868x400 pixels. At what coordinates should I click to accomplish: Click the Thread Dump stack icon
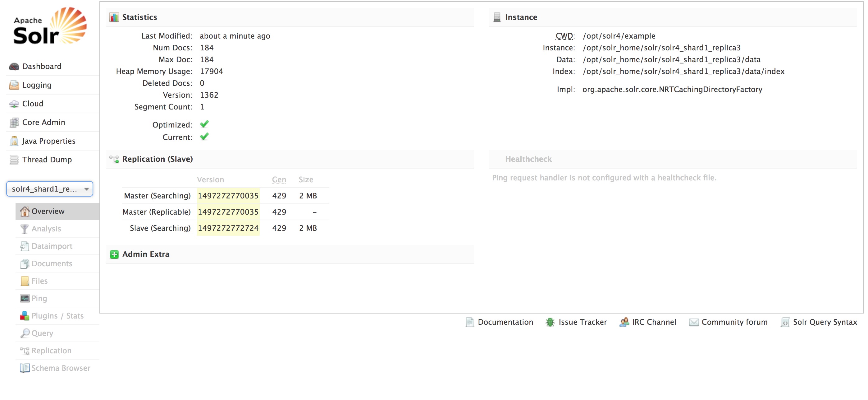click(14, 160)
